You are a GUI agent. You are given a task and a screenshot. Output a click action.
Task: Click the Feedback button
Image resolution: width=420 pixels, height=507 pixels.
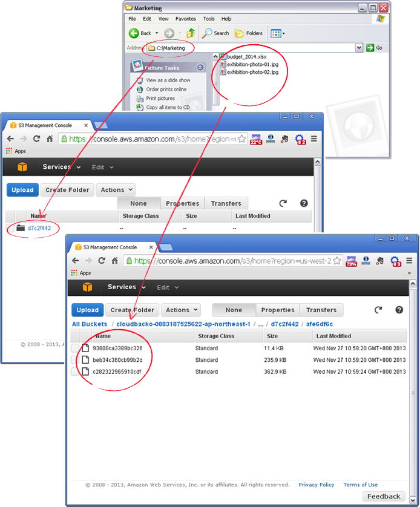pos(384,497)
